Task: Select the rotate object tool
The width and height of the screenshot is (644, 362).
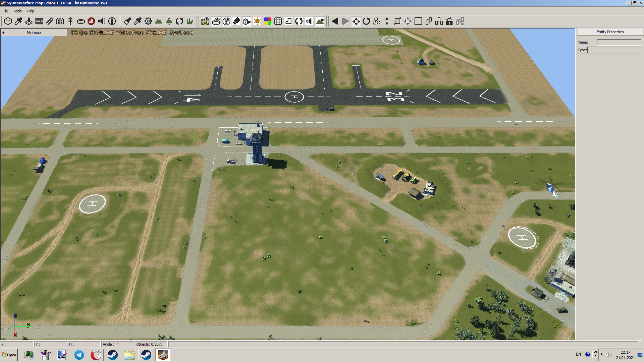Action: tap(366, 21)
